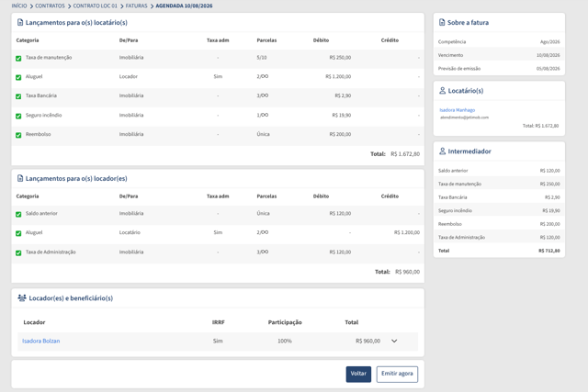Open Isadora Manhago tenant link
588x392 pixels.
click(458, 110)
